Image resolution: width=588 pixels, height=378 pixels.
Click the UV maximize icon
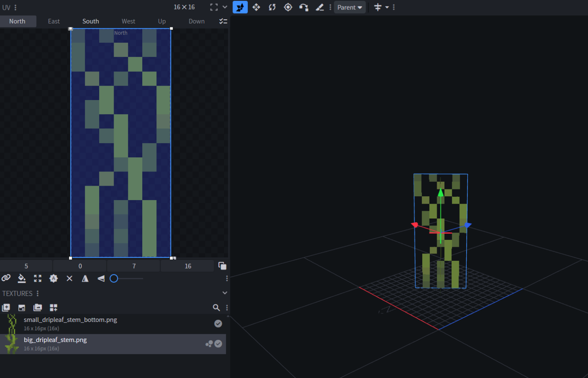point(38,278)
